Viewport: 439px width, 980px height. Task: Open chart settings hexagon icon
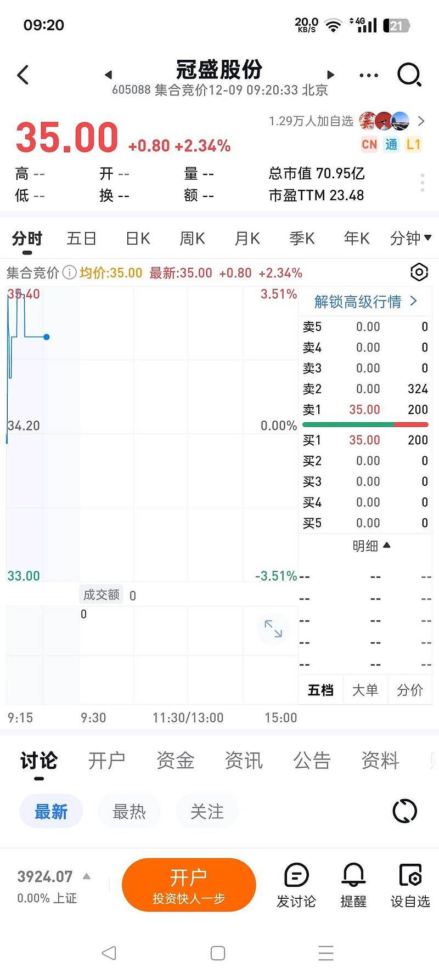(x=419, y=272)
